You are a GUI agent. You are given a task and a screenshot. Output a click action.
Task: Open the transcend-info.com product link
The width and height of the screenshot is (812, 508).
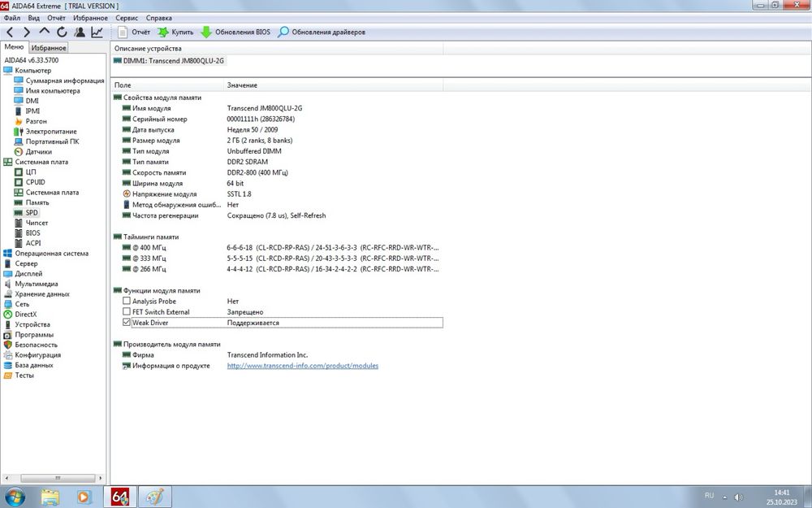pyautogui.click(x=303, y=366)
